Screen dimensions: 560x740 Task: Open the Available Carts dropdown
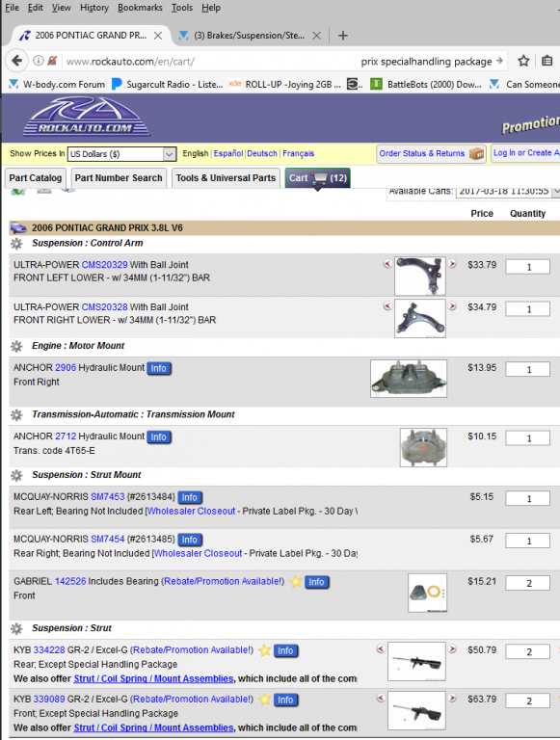(508, 191)
